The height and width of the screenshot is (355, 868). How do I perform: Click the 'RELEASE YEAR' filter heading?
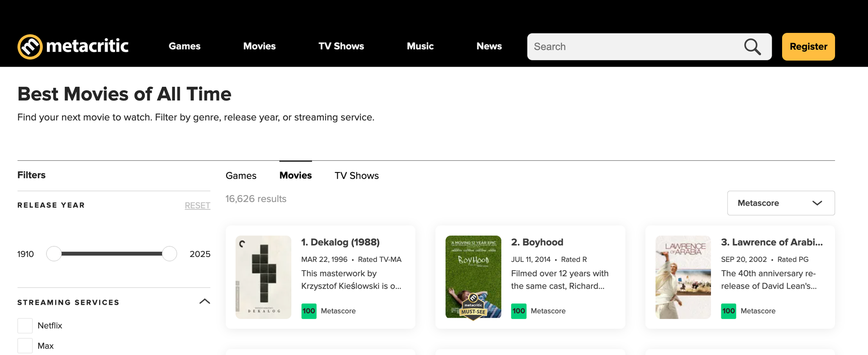[x=51, y=205]
